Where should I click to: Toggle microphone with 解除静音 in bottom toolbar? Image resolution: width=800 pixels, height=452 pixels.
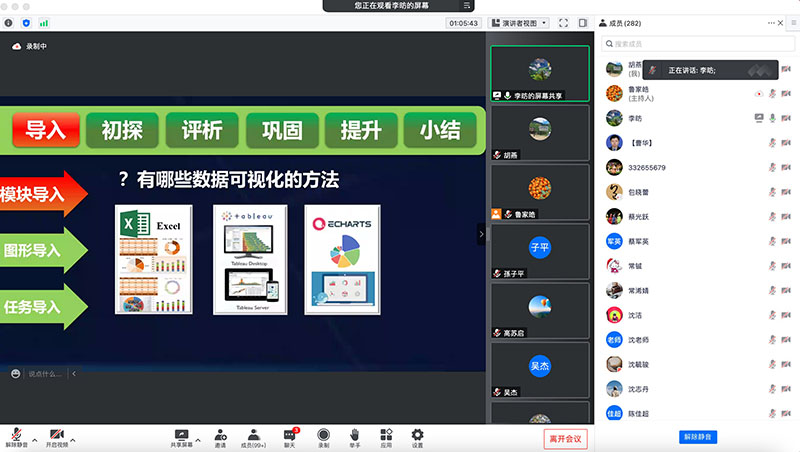[x=16, y=436]
